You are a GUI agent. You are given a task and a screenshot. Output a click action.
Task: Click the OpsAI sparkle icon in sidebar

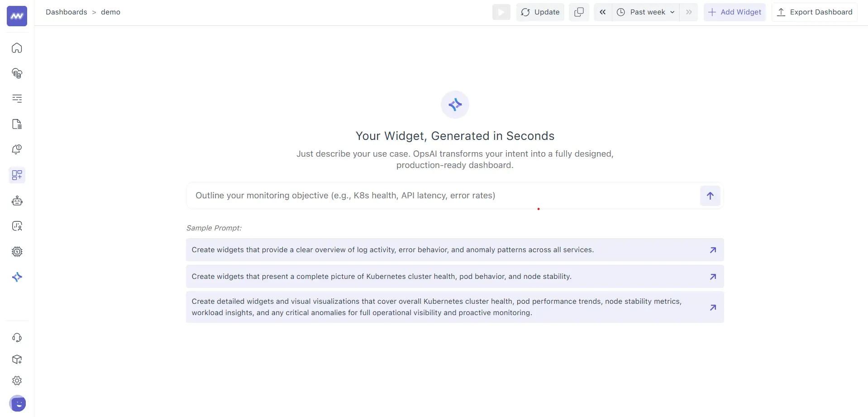click(x=17, y=277)
